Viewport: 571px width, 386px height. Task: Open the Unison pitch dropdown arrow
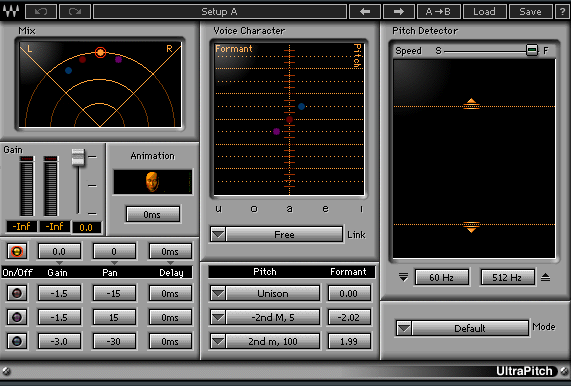pyautogui.click(x=218, y=293)
